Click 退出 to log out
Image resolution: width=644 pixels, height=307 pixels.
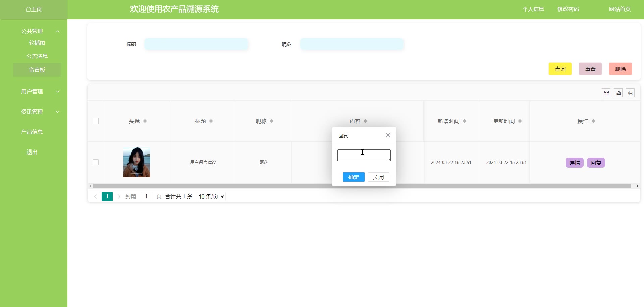(32, 152)
